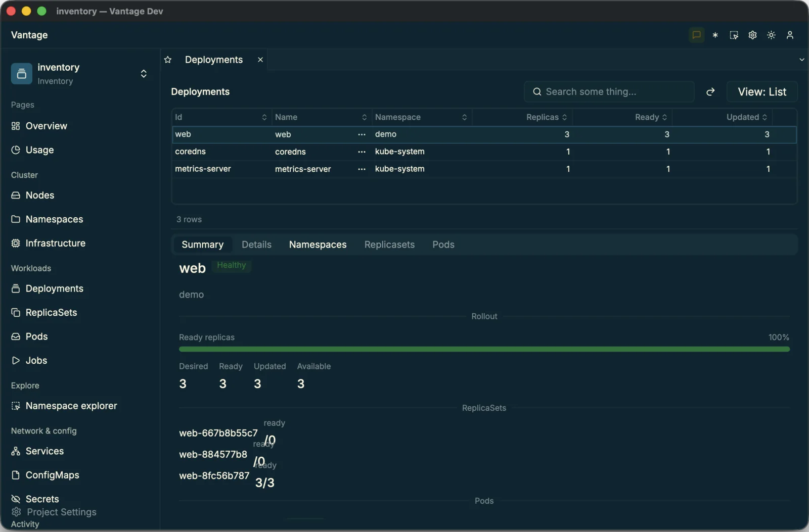
Task: Open replicaset web-8fc56b787
Action: [214, 476]
